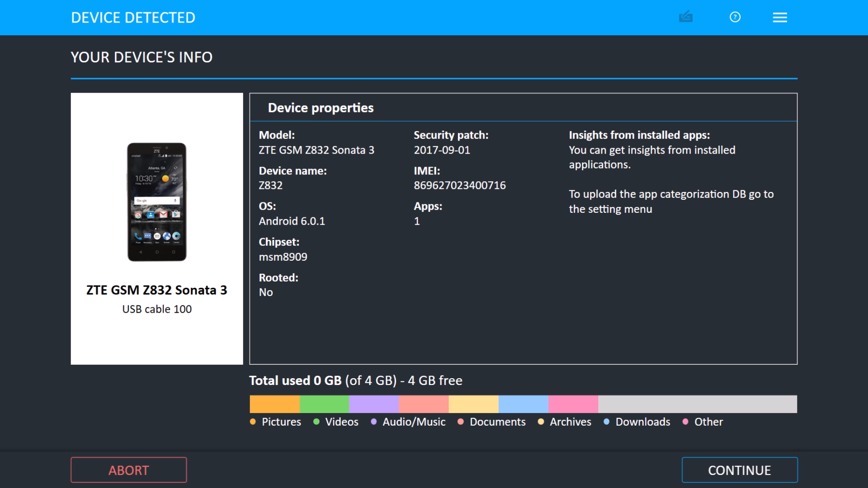868x488 pixels.
Task: Click the ZTE phone thumbnail image
Action: point(157,202)
